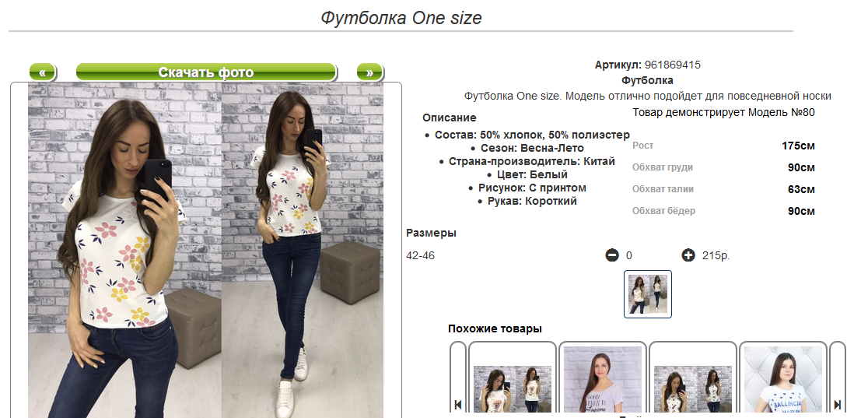Download photo via Скачать фото button
This screenshot has width=868, height=418.
click(x=206, y=72)
